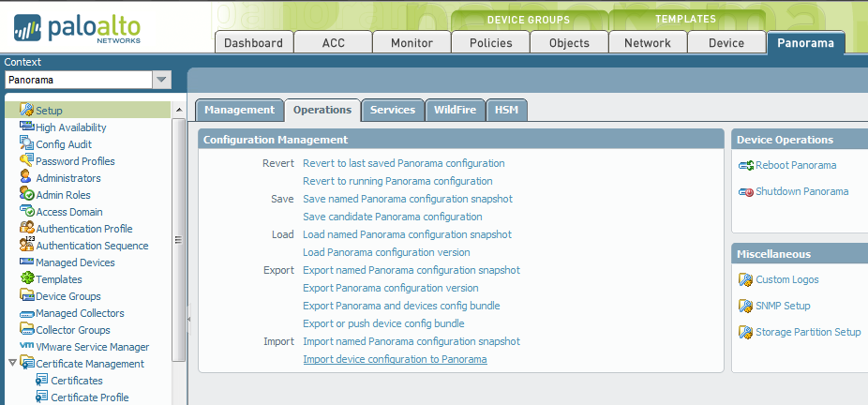The height and width of the screenshot is (405, 868).
Task: Click the Access Domain icon
Action: pyautogui.click(x=26, y=211)
